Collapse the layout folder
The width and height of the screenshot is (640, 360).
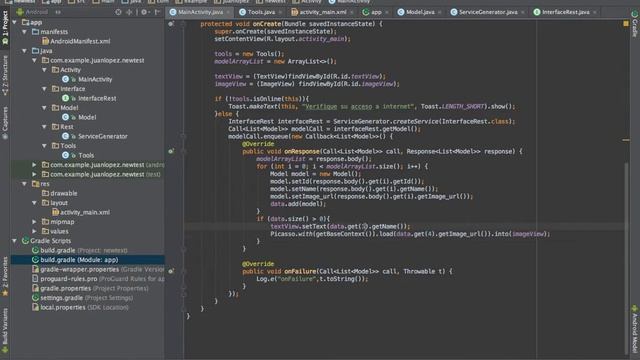[x=34, y=202]
